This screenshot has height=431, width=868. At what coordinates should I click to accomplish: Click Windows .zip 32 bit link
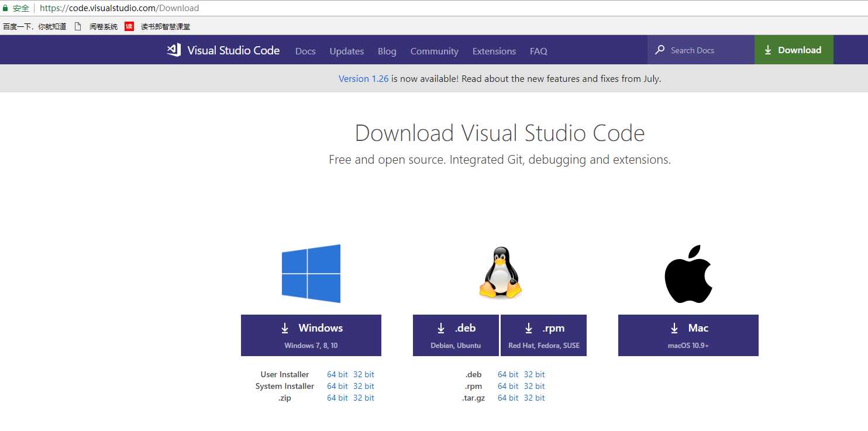coord(364,398)
